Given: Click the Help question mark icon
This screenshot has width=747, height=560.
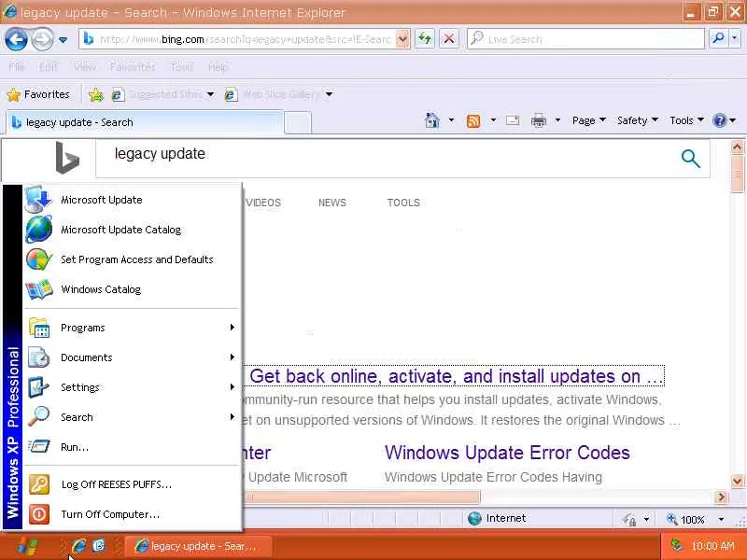Looking at the screenshot, I should 719,121.
